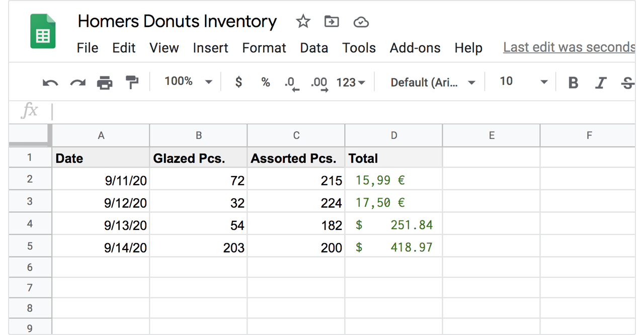Image resolution: width=644 pixels, height=335 pixels.
Task: Click the move to folder icon
Action: pyautogui.click(x=332, y=22)
